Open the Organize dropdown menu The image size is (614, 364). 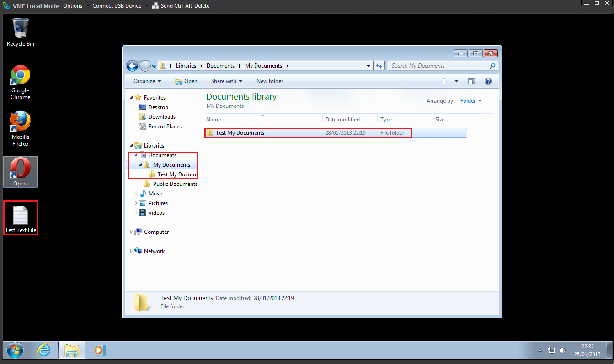(x=147, y=81)
